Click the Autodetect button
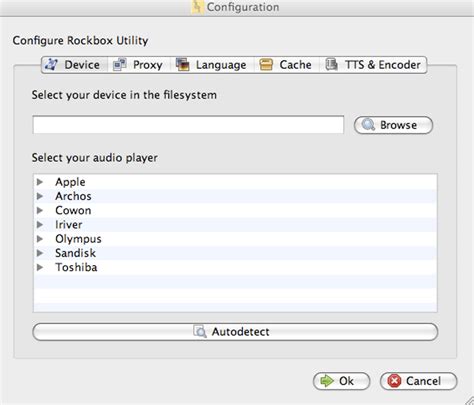This screenshot has width=474, height=405. click(235, 332)
